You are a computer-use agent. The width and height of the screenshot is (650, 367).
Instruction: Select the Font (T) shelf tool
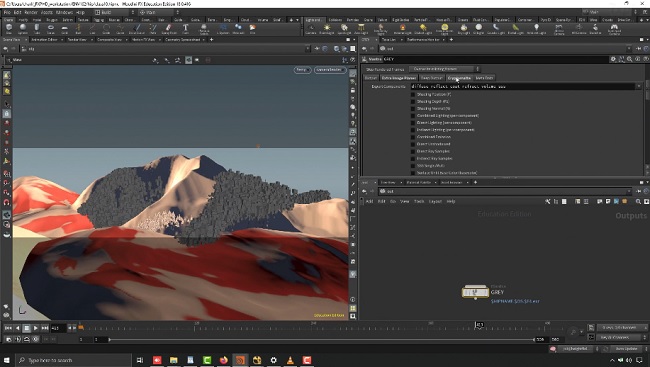coord(185,29)
